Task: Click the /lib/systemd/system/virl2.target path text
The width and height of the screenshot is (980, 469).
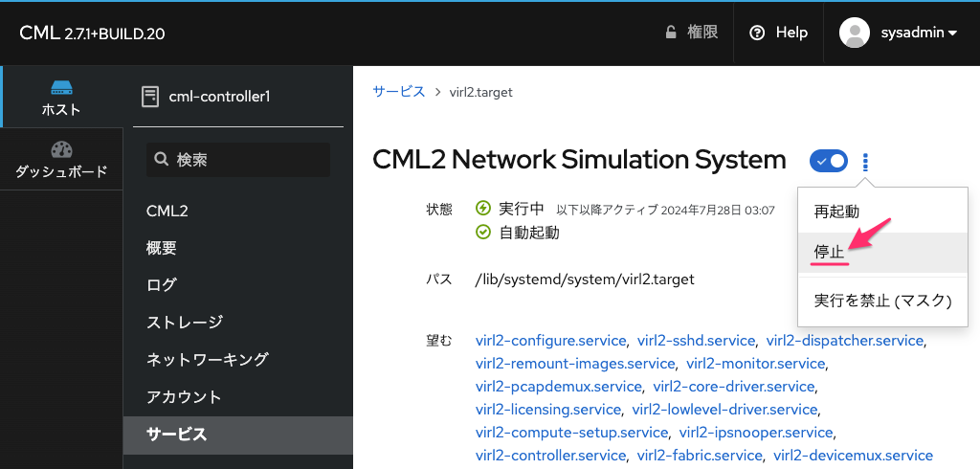Action: (585, 279)
